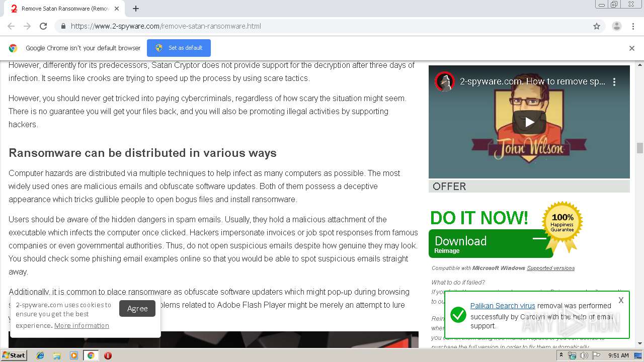Close the removal success notification
The height and width of the screenshot is (362, 644).
(x=621, y=300)
